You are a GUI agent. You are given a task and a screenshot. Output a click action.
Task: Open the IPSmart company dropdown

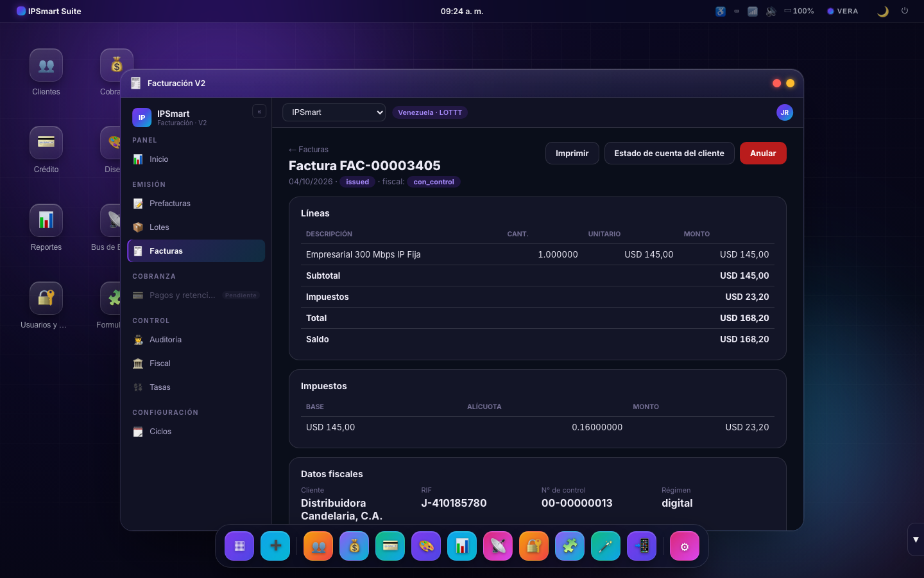(334, 112)
